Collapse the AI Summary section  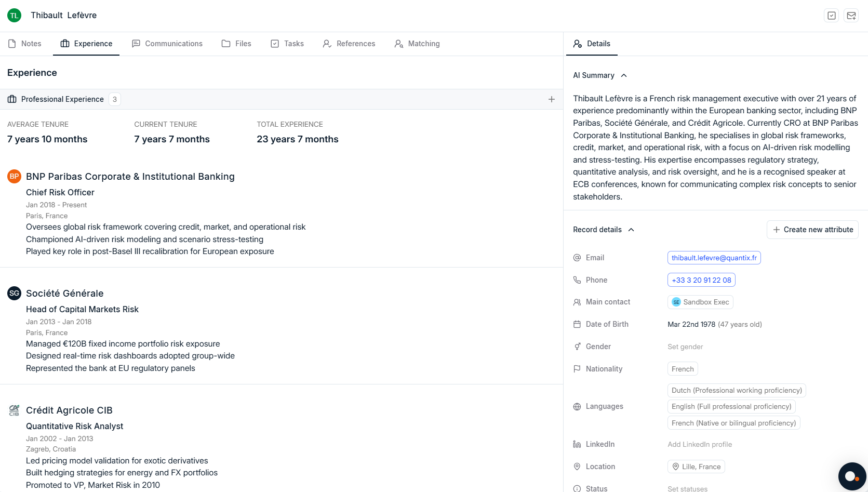624,75
